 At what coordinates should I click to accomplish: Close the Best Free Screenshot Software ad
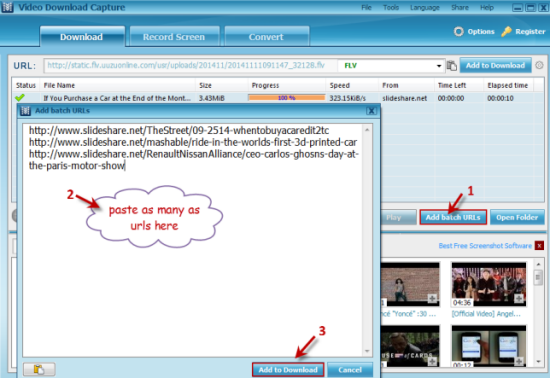539,245
